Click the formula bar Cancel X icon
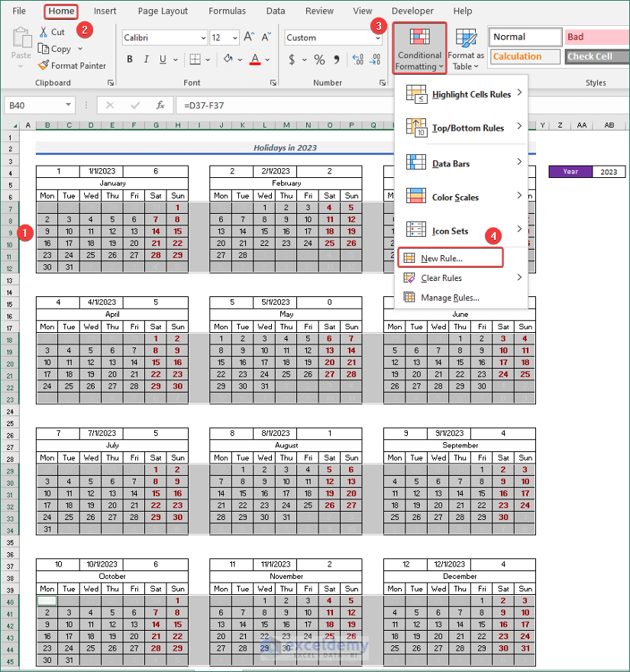Viewport: 630px width, 672px height. [x=110, y=105]
